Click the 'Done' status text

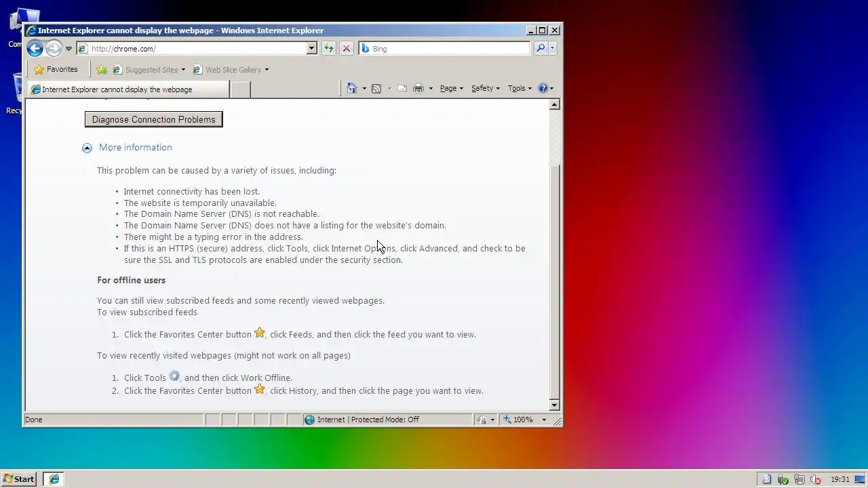(x=34, y=420)
